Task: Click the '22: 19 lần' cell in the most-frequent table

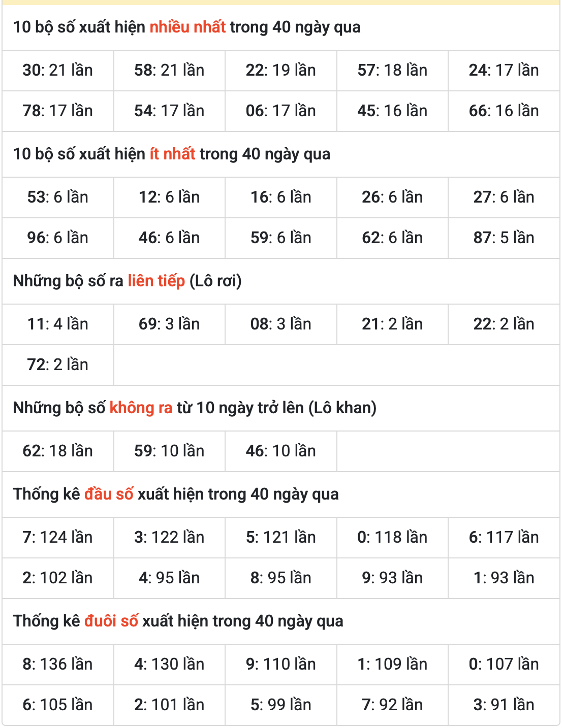Action: click(x=281, y=71)
